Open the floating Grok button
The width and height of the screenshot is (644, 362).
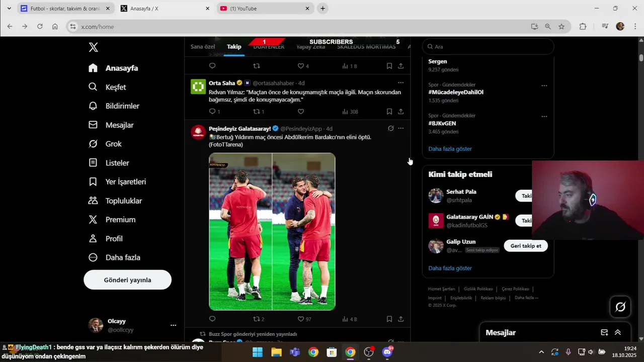pyautogui.click(x=620, y=307)
